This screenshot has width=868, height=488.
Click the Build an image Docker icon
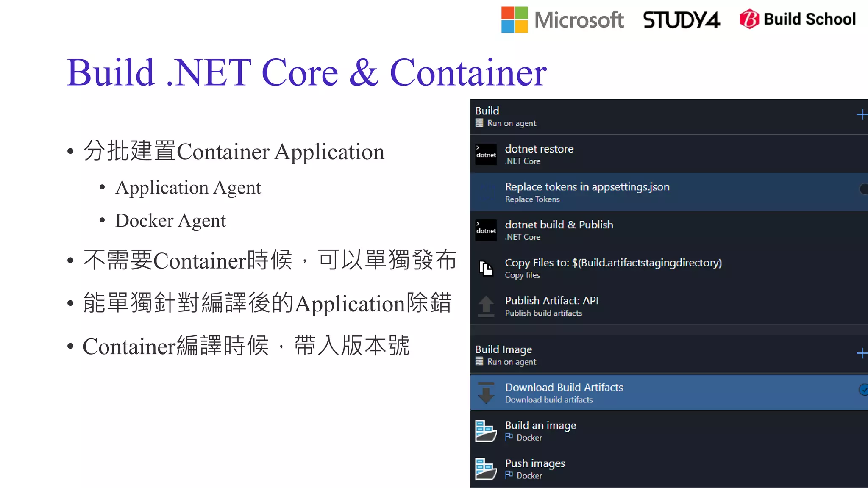(x=486, y=431)
